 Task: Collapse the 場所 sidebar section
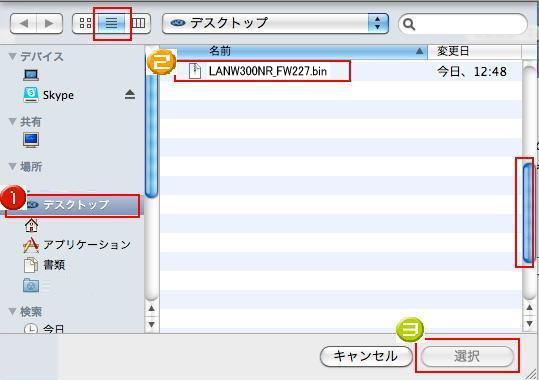pos(12,167)
